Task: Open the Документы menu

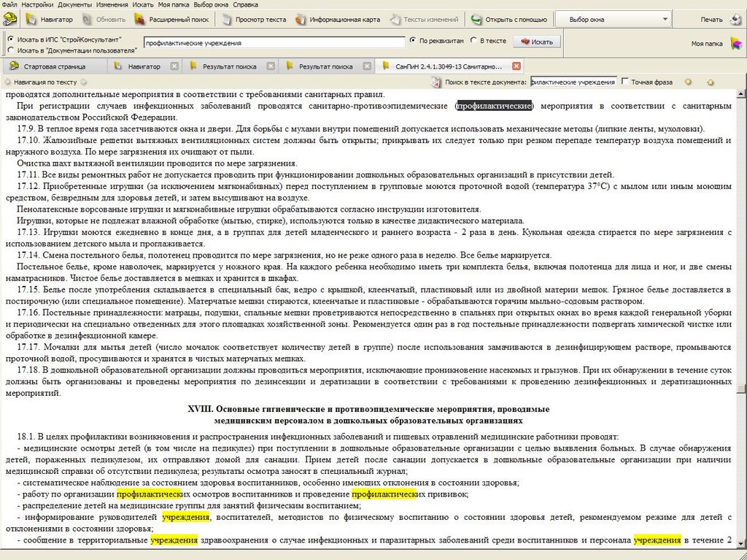Action: [75, 5]
